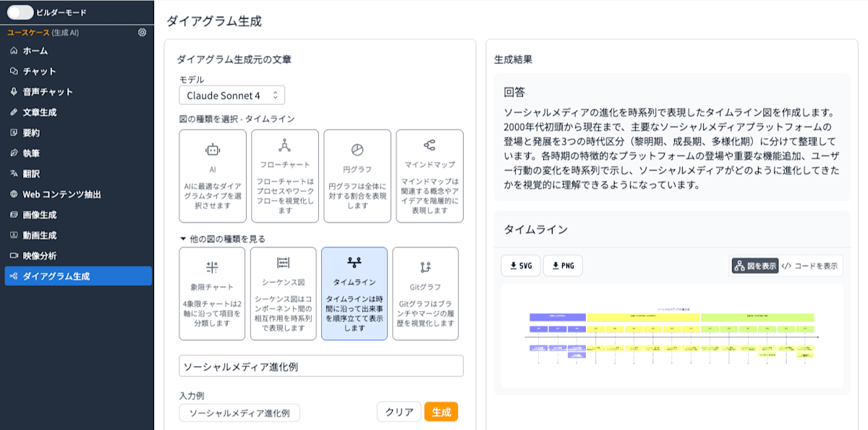
Task: Click the ダイアグラム生成元の文章 heading
Action: [x=234, y=59]
